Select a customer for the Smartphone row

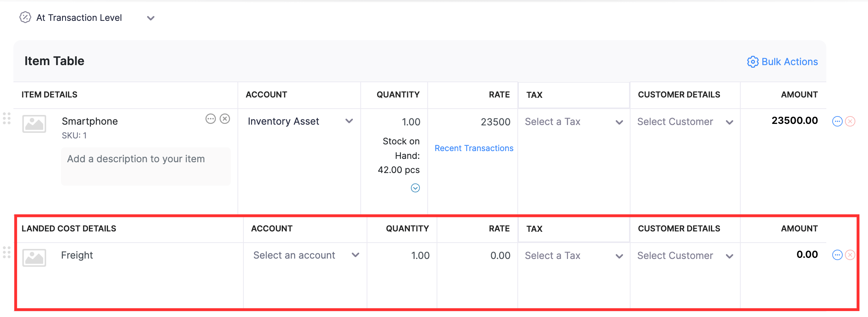(x=685, y=122)
